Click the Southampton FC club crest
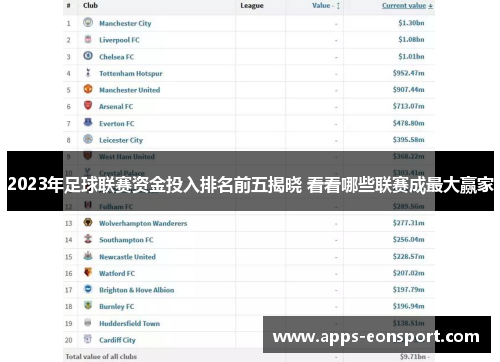Image resolution: width=500 pixels, height=362 pixels. click(88, 239)
